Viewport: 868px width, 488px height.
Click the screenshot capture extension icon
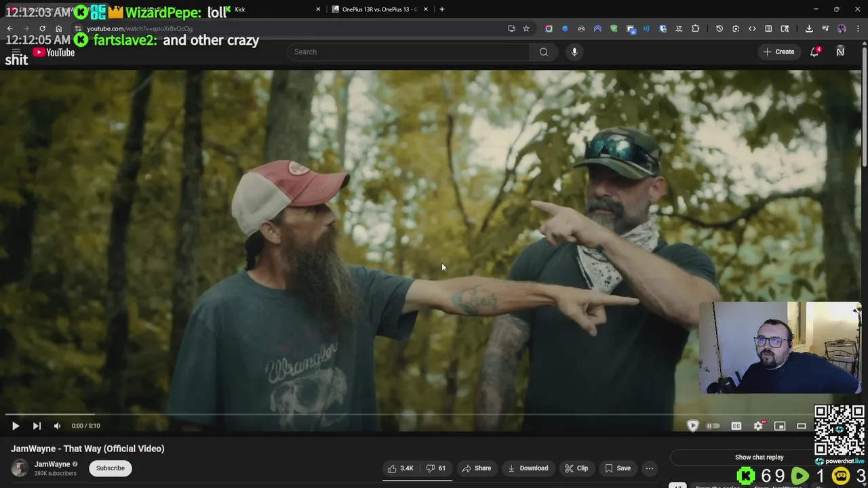click(x=736, y=28)
